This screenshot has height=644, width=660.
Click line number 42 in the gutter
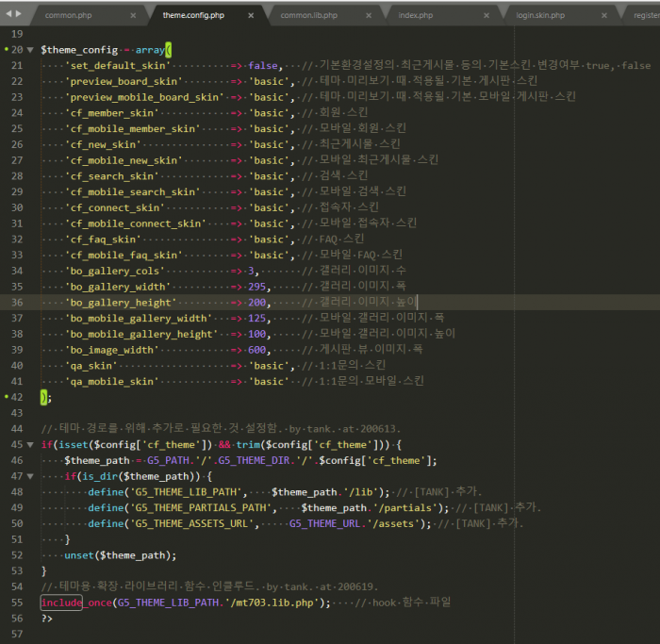pyautogui.click(x=18, y=397)
